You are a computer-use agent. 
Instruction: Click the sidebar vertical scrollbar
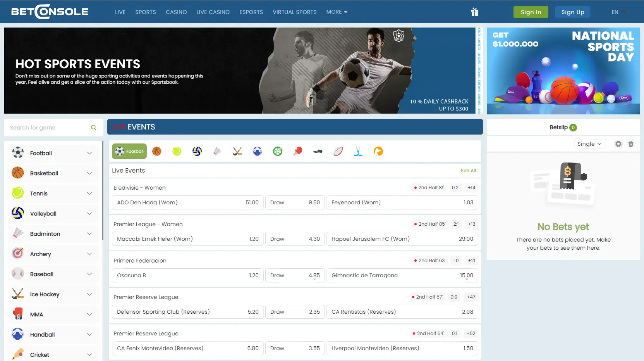[103, 190]
